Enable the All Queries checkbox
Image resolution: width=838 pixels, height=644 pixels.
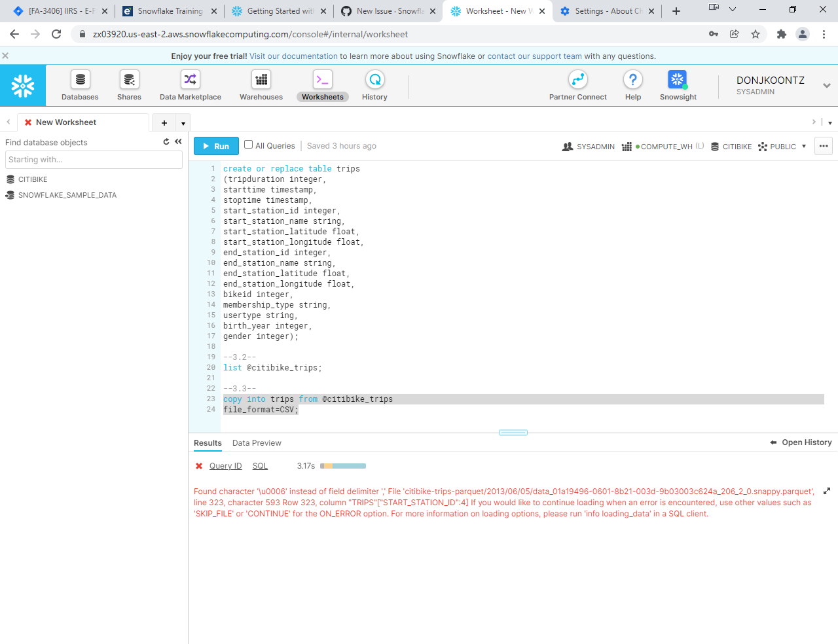pyautogui.click(x=248, y=145)
